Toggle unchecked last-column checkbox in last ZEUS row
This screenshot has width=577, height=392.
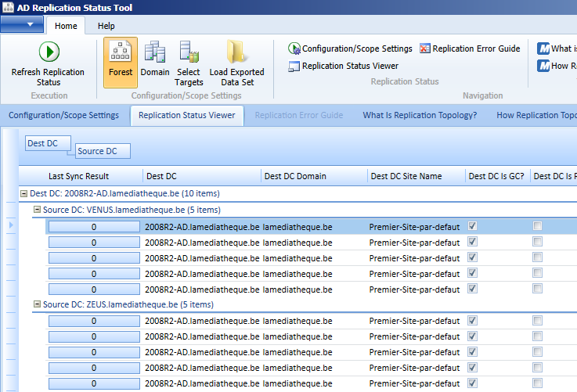(x=538, y=383)
